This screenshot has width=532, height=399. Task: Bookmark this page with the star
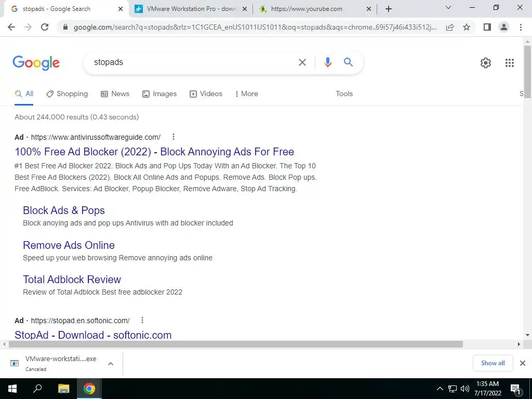467,27
